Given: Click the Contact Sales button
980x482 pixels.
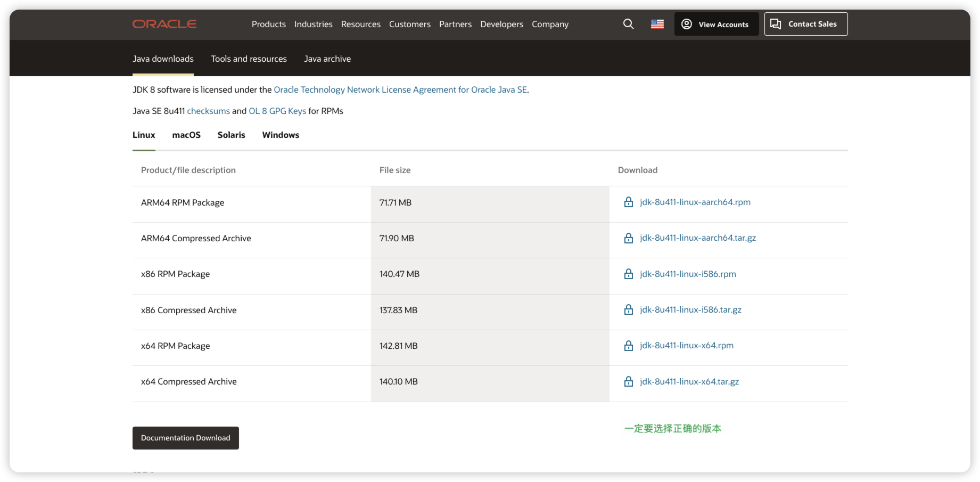Looking at the screenshot, I should [806, 24].
